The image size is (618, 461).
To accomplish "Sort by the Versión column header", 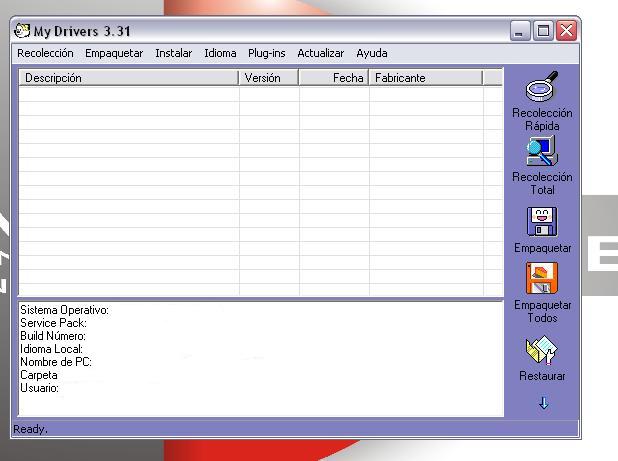I will 268,78.
